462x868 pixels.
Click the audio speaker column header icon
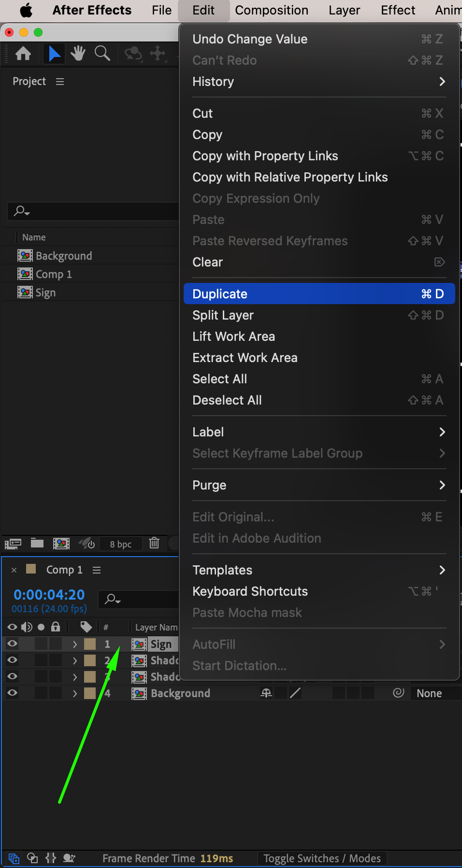27,627
